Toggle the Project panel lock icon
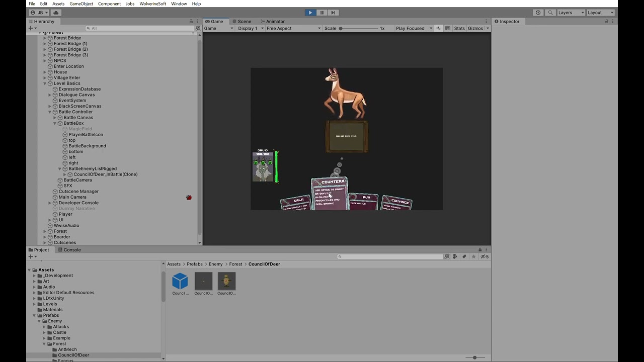 click(x=480, y=250)
